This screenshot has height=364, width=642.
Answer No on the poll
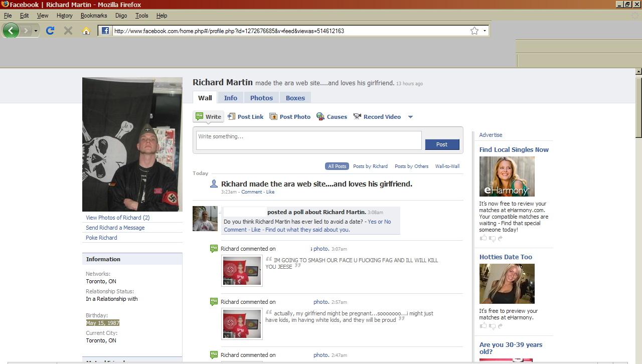click(x=387, y=222)
